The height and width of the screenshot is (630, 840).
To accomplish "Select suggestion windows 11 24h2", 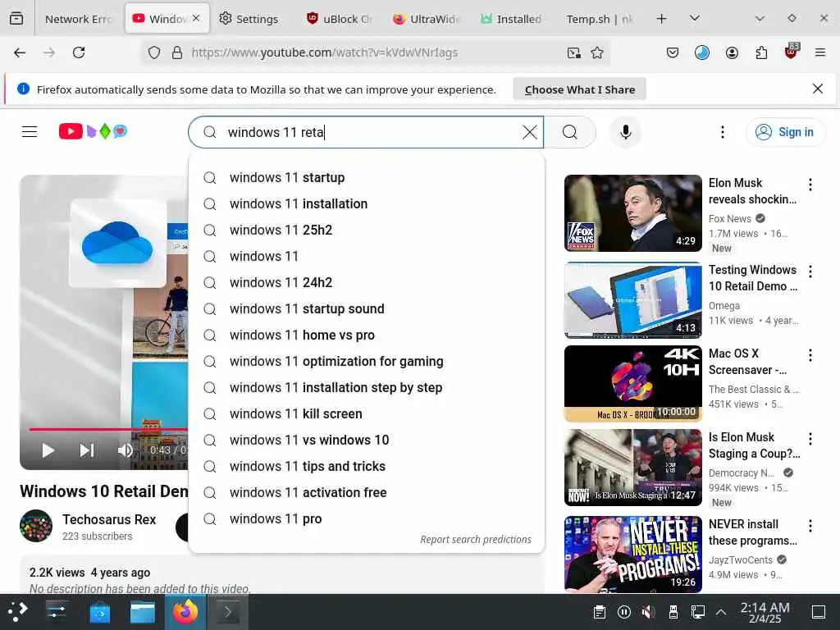I will tap(367, 282).
